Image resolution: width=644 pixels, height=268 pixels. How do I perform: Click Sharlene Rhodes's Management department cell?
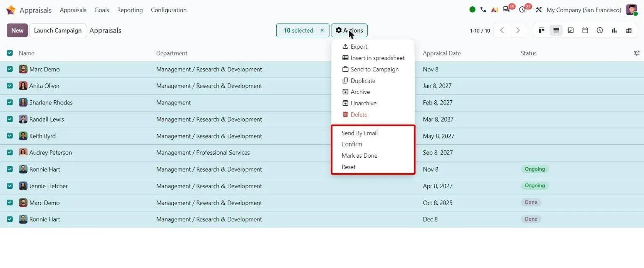pos(174,102)
